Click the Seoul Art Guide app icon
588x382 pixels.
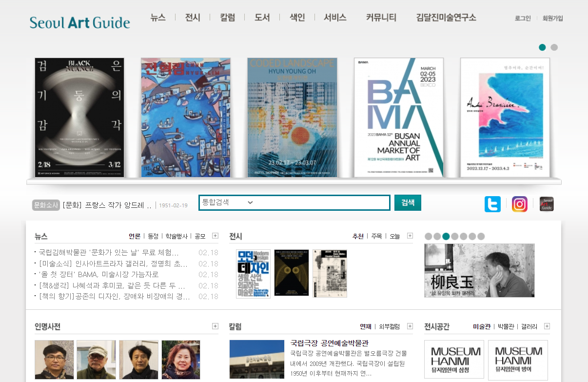pyautogui.click(x=547, y=204)
